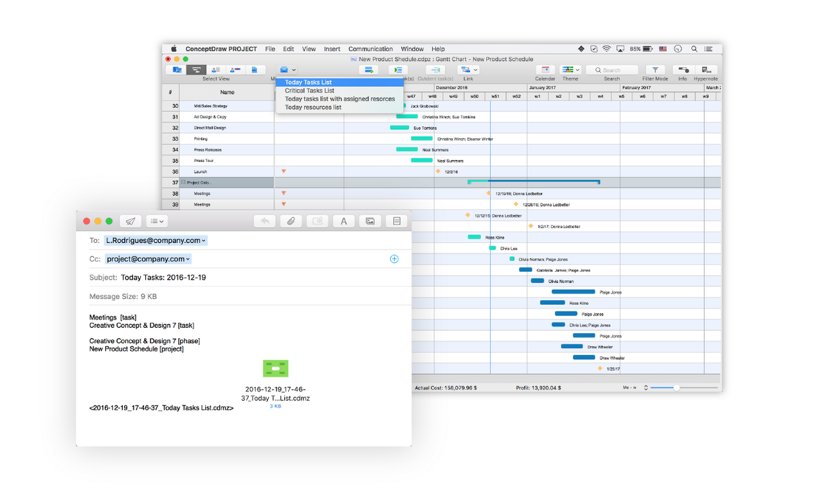The width and height of the screenshot is (823, 504).
Task: Choose Today tasks list with assigned resorces
Action: (x=339, y=99)
